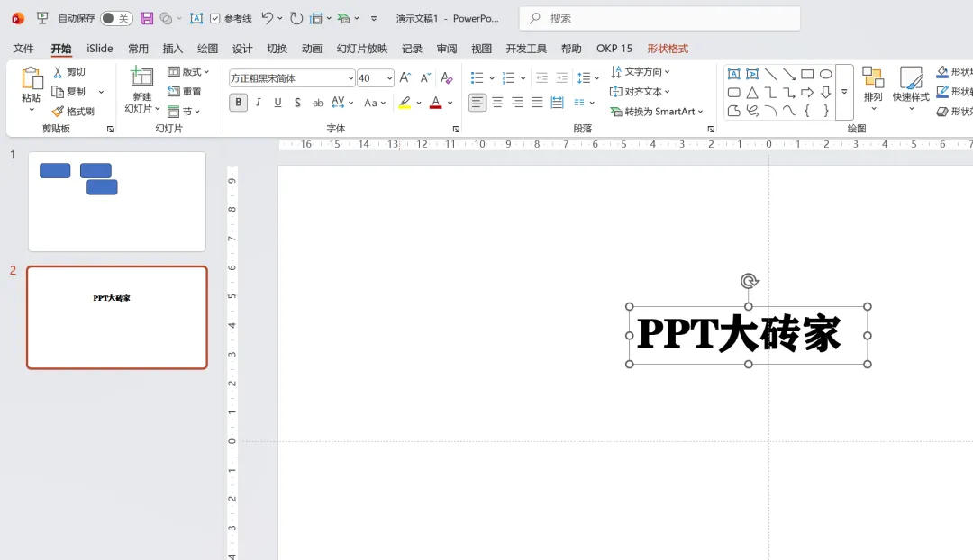Click the Save disk icon
Image resolution: width=973 pixels, height=560 pixels.
[147, 19]
